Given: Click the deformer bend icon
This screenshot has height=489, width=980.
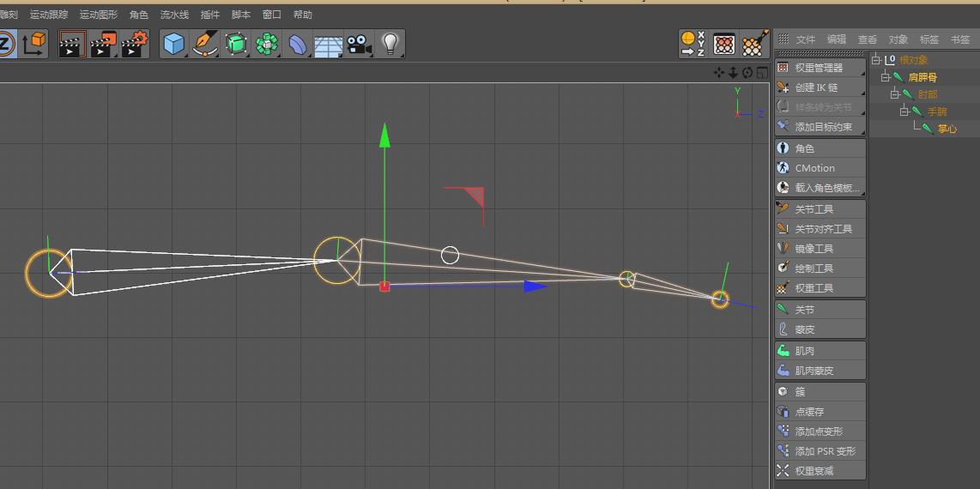Looking at the screenshot, I should [297, 44].
